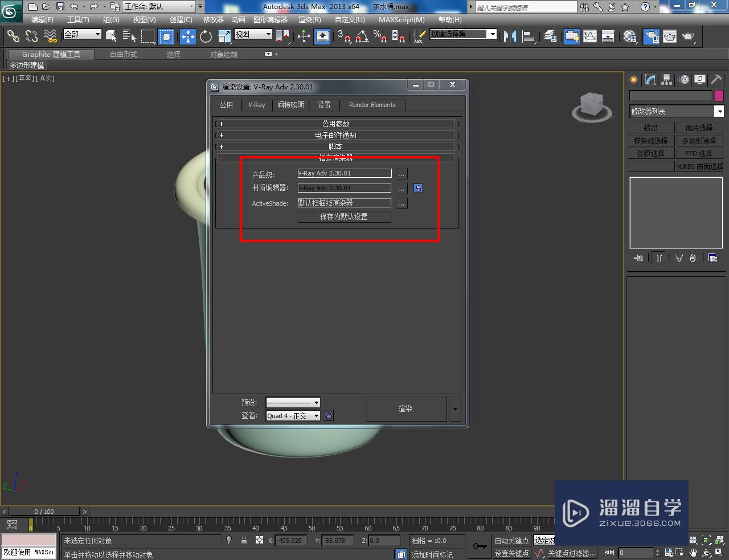Select the Link tool in main toolbar
The height and width of the screenshot is (560, 729).
(x=13, y=36)
